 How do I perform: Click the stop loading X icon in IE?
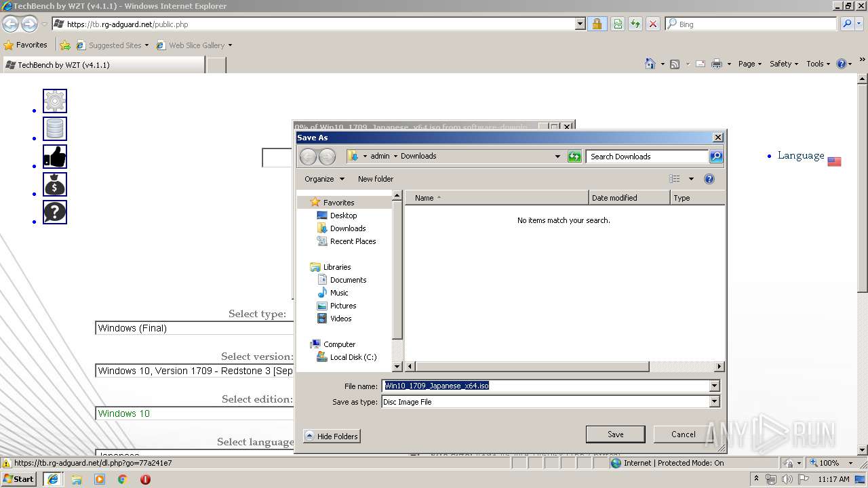click(653, 24)
